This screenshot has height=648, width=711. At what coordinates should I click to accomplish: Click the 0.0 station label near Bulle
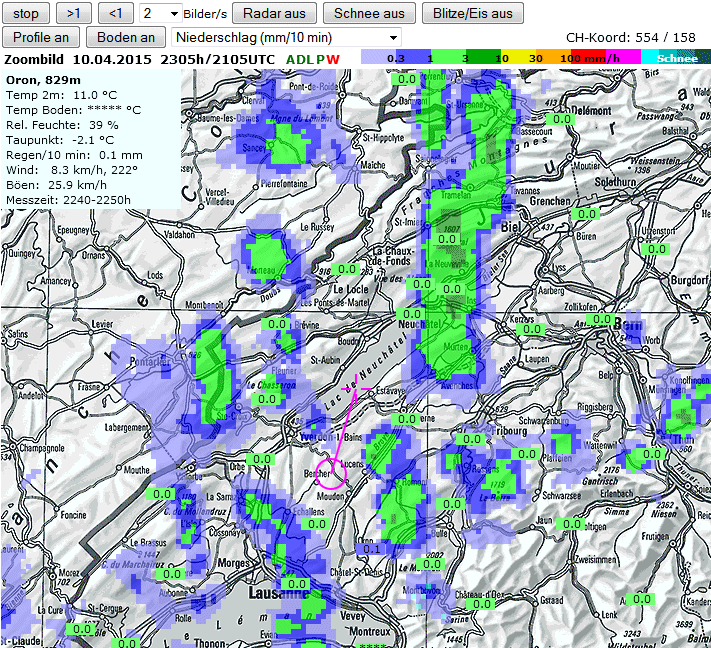coord(452,504)
